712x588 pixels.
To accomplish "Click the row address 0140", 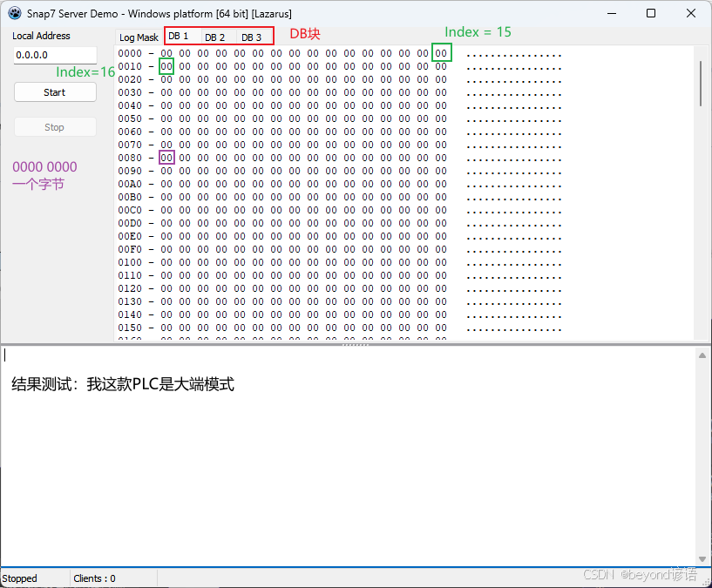I will [130, 315].
